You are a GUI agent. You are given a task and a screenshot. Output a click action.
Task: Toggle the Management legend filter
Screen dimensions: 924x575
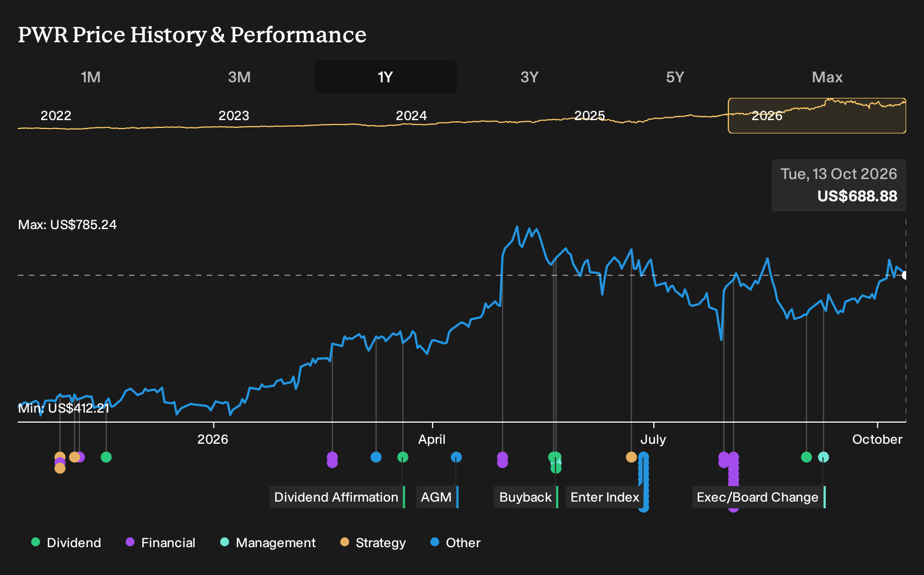tap(268, 543)
